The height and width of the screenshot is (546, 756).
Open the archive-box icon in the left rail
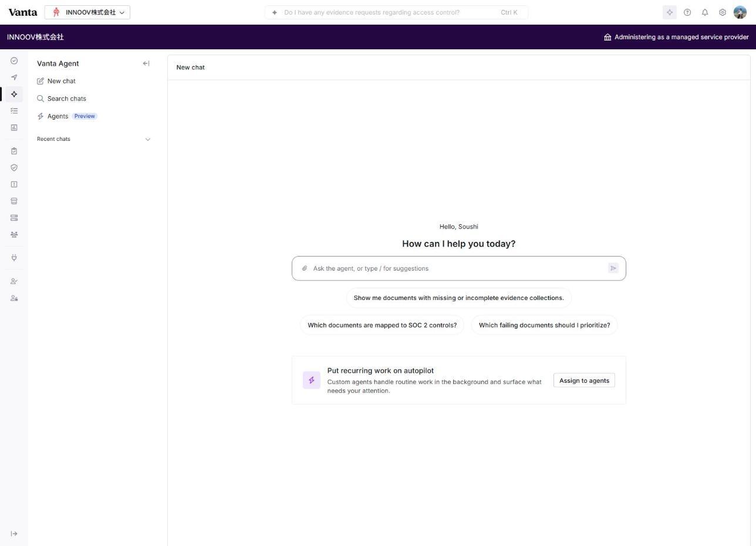14,201
